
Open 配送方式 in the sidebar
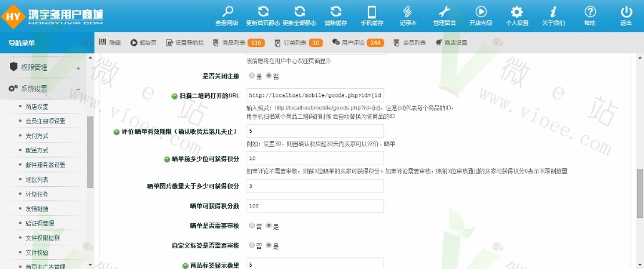pyautogui.click(x=37, y=151)
